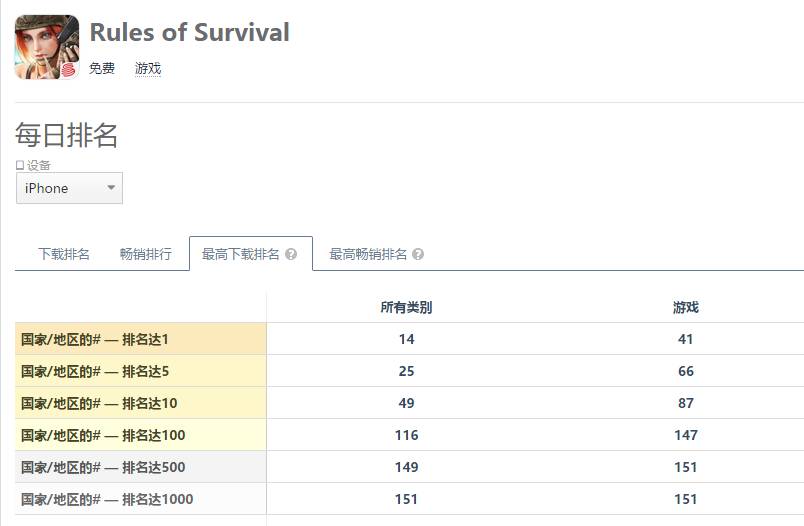Select the 最高下载排名 tab
804x526 pixels.
[241, 254]
